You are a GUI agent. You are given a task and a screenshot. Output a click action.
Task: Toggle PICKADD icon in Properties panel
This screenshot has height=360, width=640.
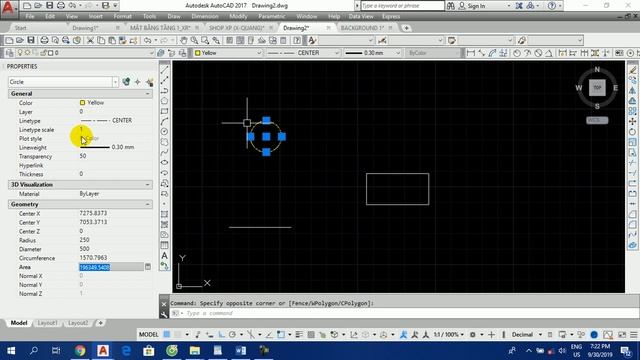pyautogui.click(x=126, y=82)
